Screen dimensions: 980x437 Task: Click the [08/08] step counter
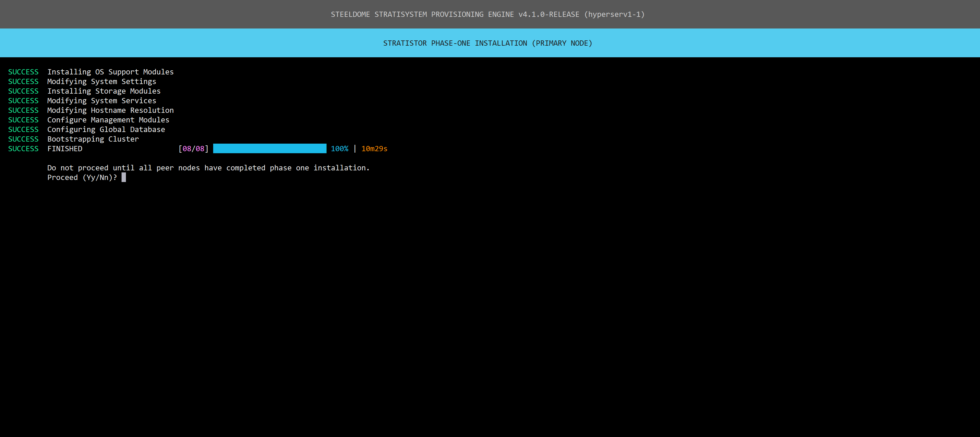pos(193,149)
